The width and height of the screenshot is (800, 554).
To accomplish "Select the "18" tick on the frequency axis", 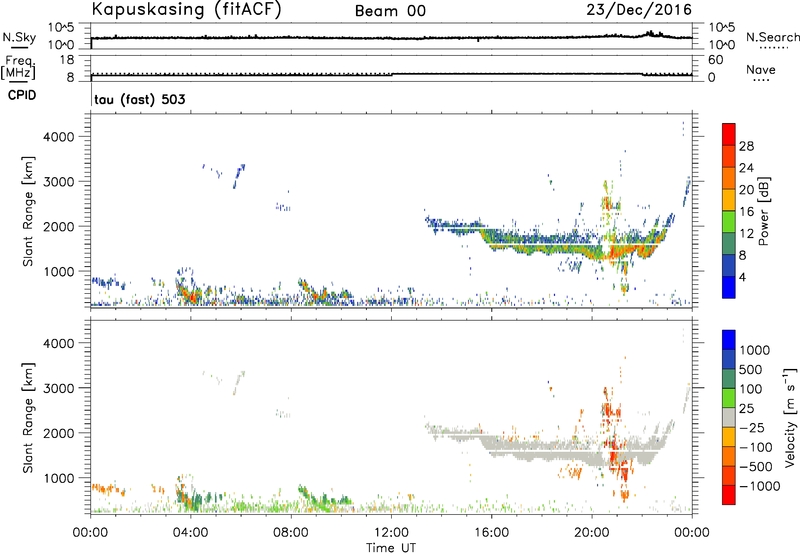I will point(67,60).
